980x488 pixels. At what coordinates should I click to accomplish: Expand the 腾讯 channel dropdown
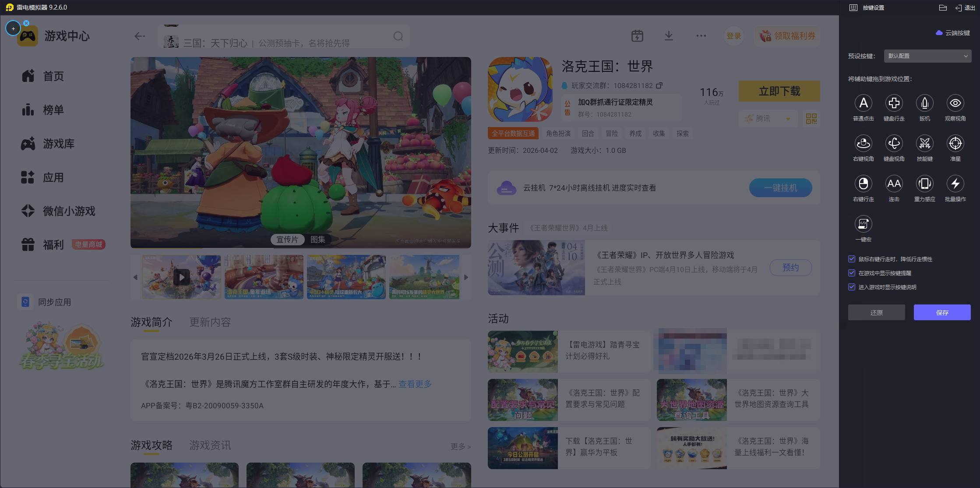tap(768, 119)
